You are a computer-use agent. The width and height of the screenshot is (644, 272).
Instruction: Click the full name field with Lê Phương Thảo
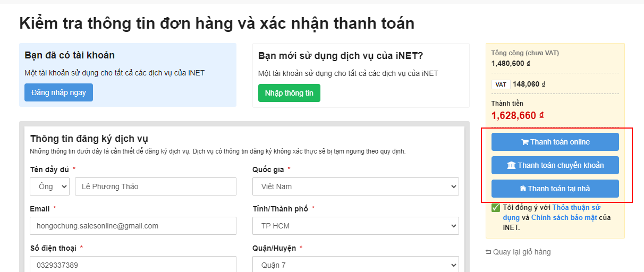point(155,186)
